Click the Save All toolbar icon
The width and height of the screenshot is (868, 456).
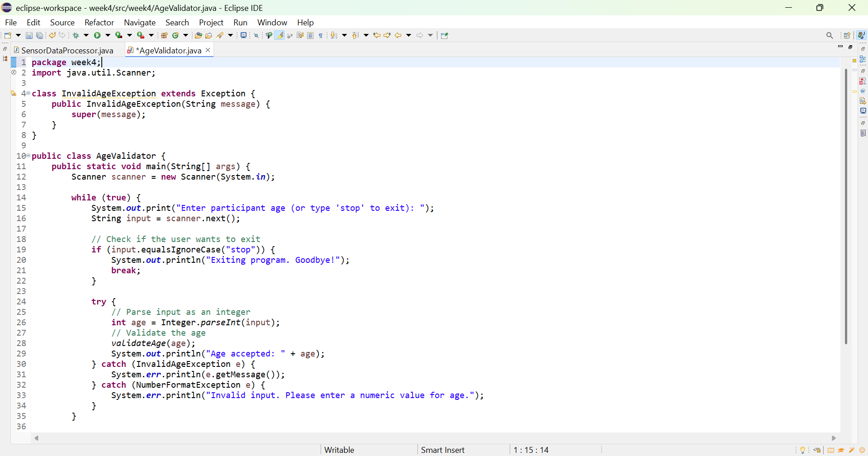pyautogui.click(x=40, y=35)
